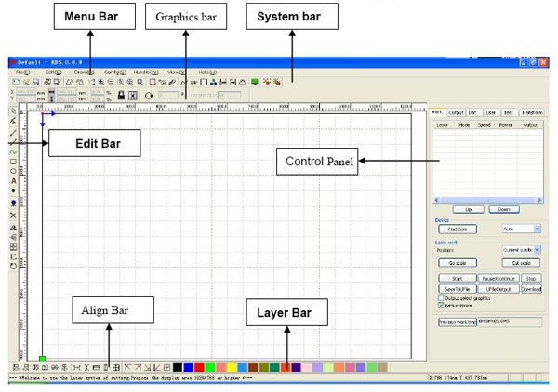This screenshot has height=392, width=558.
Task: Click the mirror triangle tool icon
Action: 13,228
